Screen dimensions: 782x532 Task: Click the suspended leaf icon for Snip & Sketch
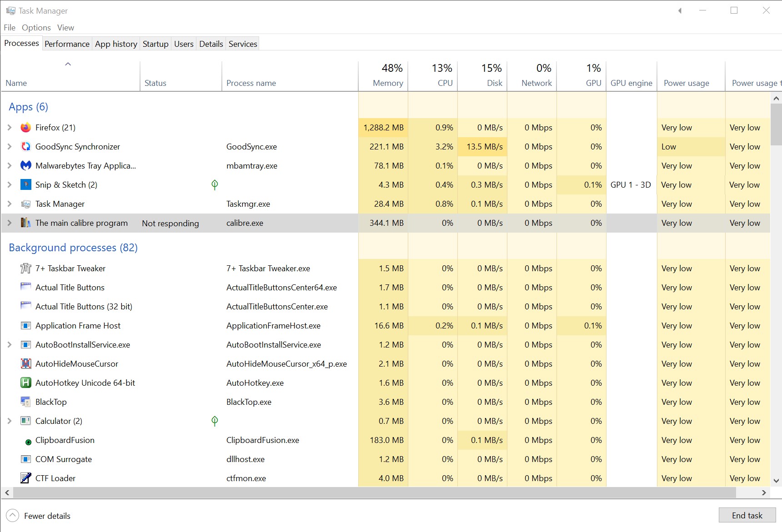215,184
